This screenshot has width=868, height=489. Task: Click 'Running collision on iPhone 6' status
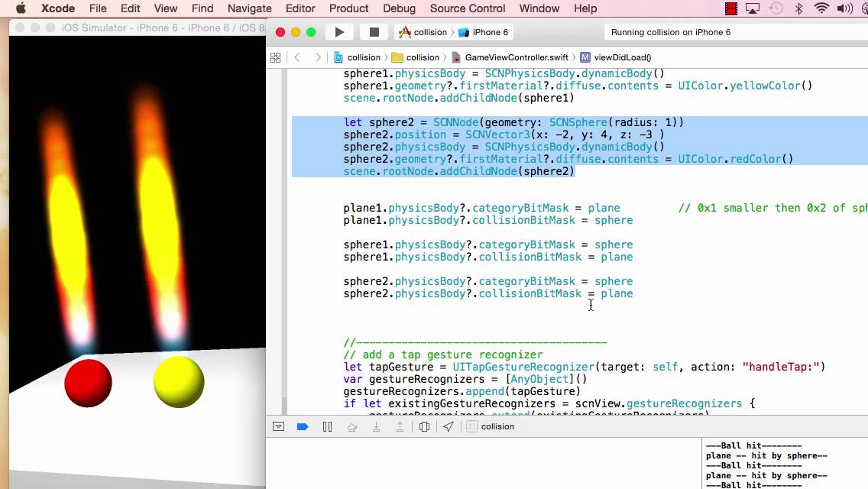(670, 32)
